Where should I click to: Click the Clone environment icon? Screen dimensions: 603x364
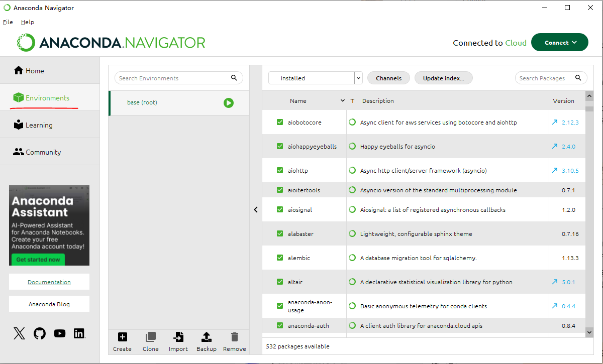coord(150,337)
